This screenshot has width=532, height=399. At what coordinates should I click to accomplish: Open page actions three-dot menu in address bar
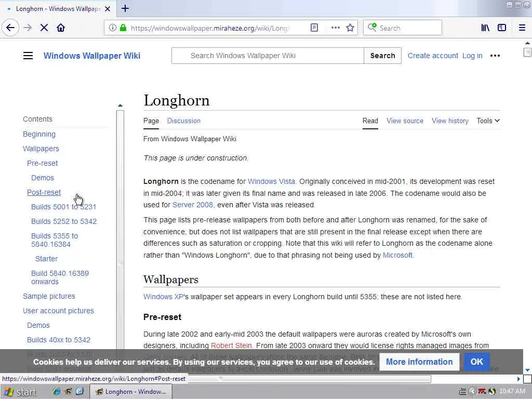(x=335, y=28)
